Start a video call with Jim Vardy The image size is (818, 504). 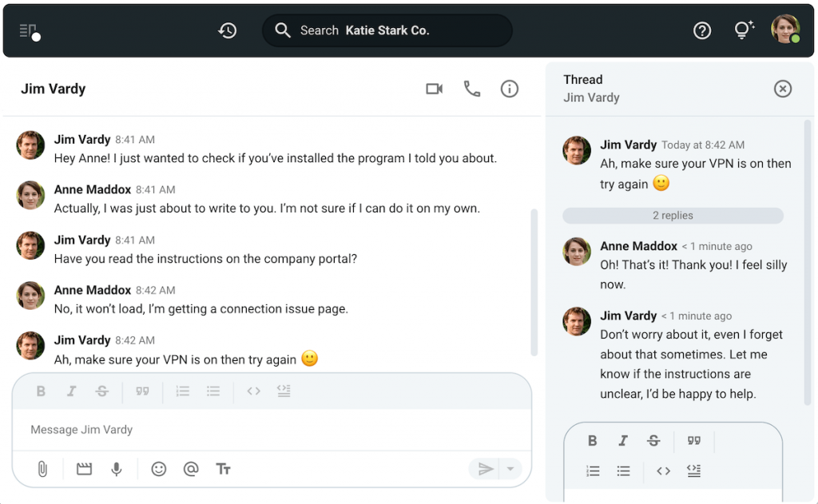pos(434,89)
